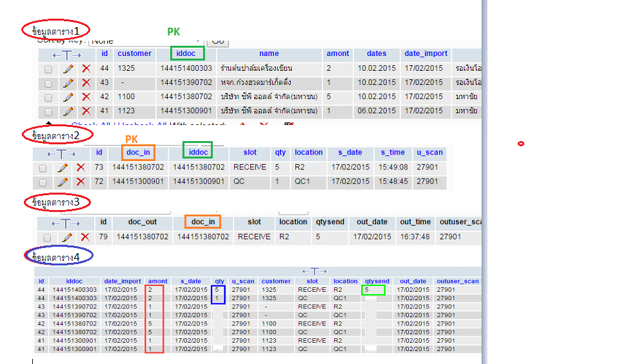Screen dimensions: 619x364
Task: Toggle the ←T→ options in the first table
Action: [66, 55]
